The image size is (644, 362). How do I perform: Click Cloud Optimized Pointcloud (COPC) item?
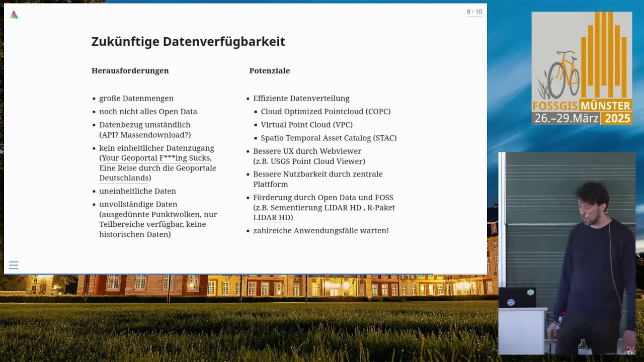pos(326,112)
